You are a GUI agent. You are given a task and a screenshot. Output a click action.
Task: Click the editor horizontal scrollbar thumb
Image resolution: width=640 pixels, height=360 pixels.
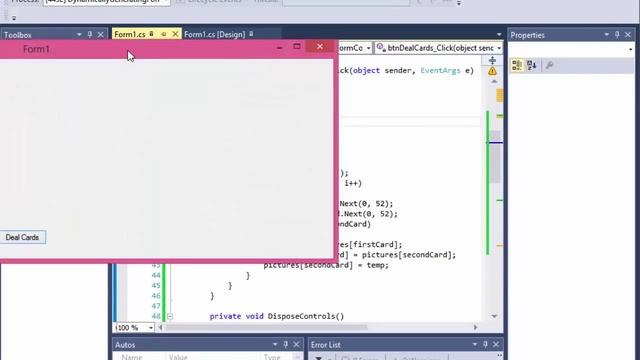267,327
